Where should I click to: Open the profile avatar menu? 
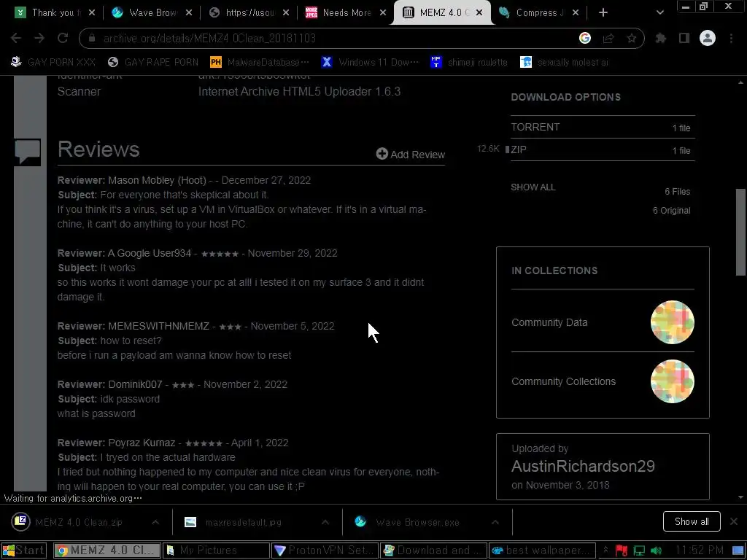(708, 38)
